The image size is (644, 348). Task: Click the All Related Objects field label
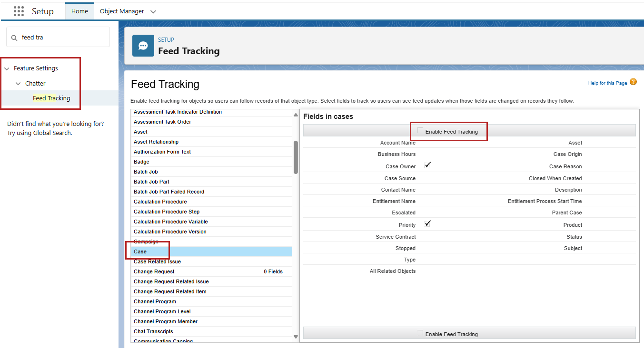pos(393,271)
